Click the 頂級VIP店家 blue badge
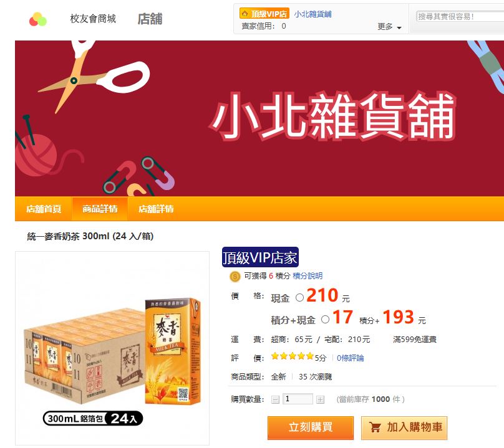Screen dimensions: 504x448 click(260, 257)
